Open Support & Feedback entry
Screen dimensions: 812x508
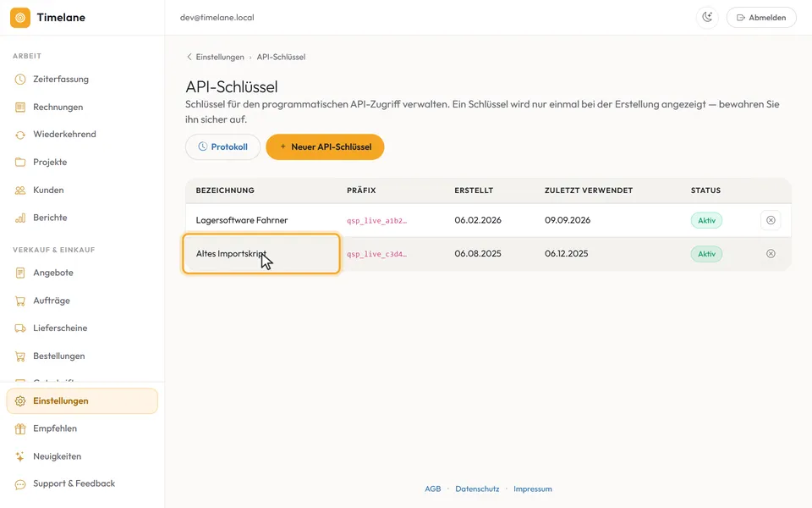point(82,484)
